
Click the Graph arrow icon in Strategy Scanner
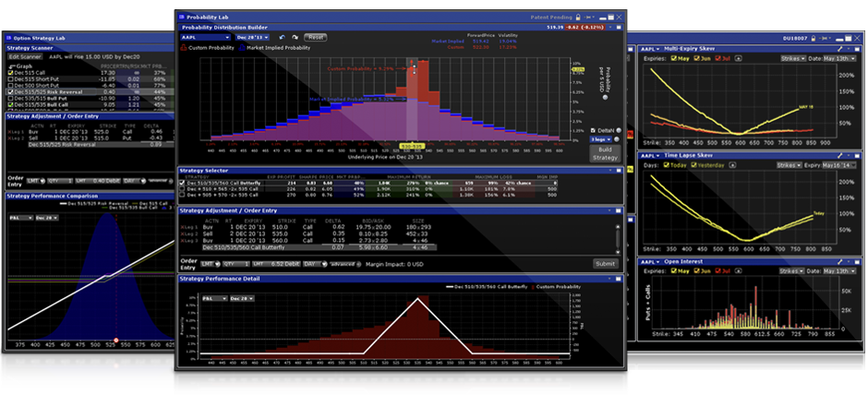point(10,66)
